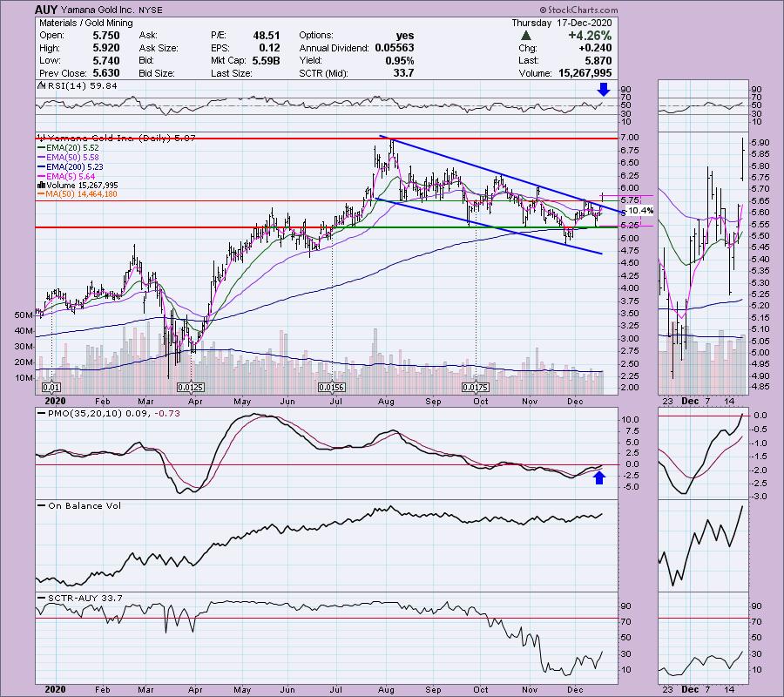The width and height of the screenshot is (784, 697).
Task: Click the +4.26% percent change value
Action: click(590, 36)
